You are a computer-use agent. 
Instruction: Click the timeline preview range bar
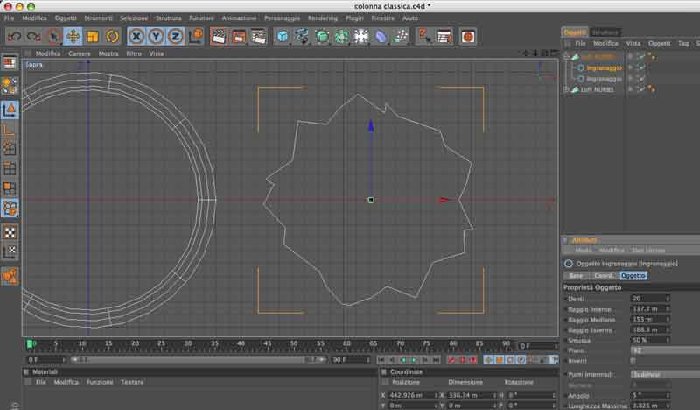198,360
